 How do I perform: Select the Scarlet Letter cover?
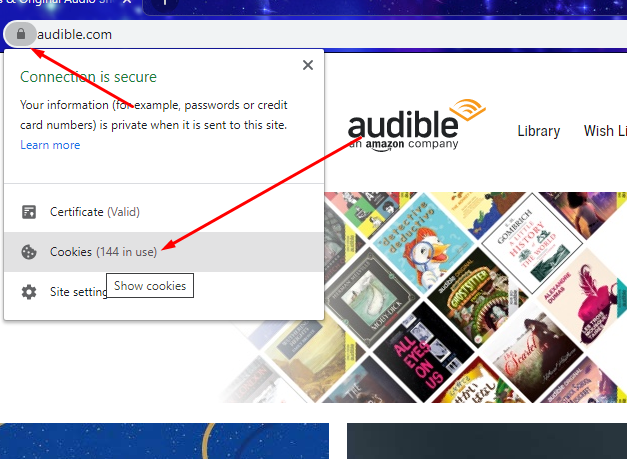pos(532,353)
